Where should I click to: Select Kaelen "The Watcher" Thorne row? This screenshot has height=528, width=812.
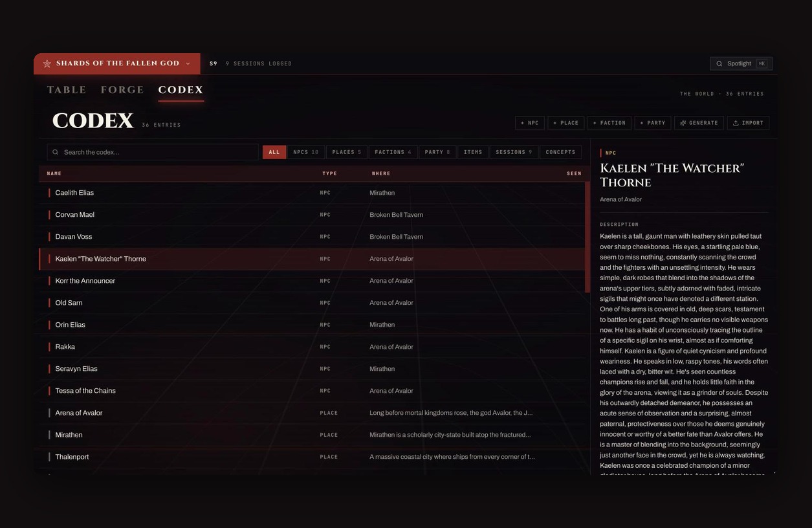[x=312, y=259]
